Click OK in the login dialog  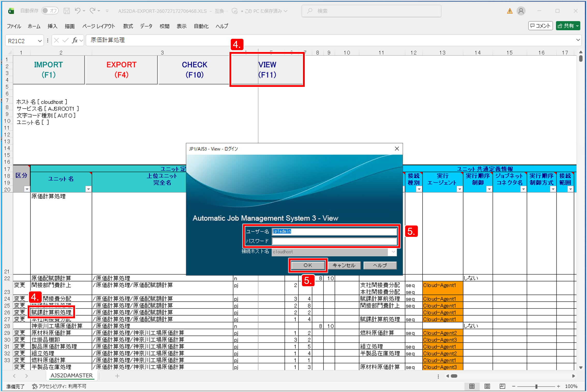(308, 265)
